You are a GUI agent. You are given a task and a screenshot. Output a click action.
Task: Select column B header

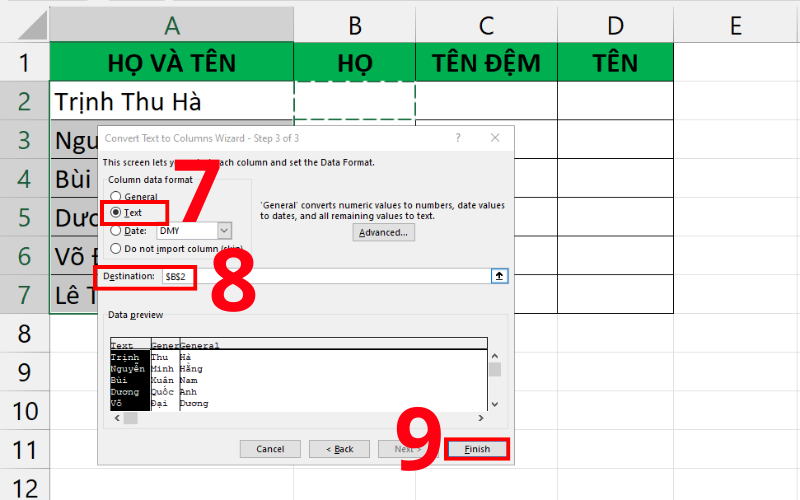pyautogui.click(x=355, y=25)
